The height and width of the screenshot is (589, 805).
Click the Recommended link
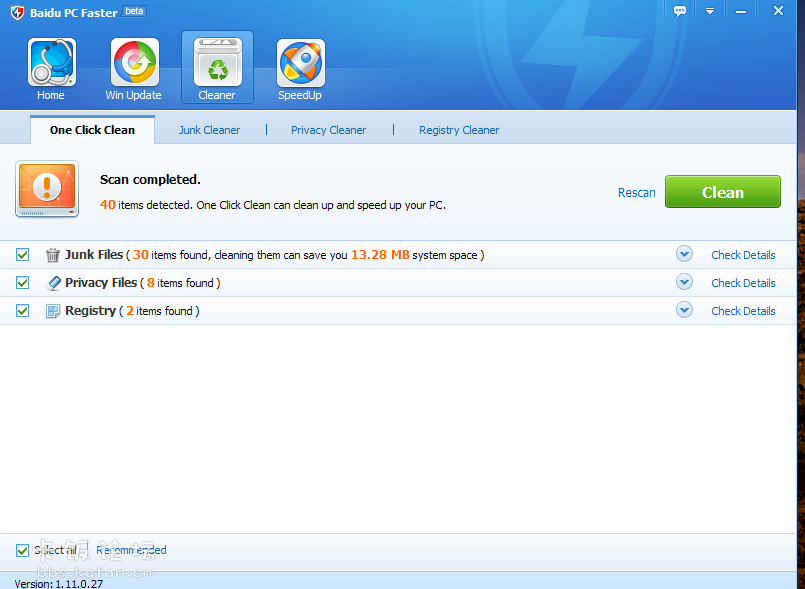coord(131,550)
